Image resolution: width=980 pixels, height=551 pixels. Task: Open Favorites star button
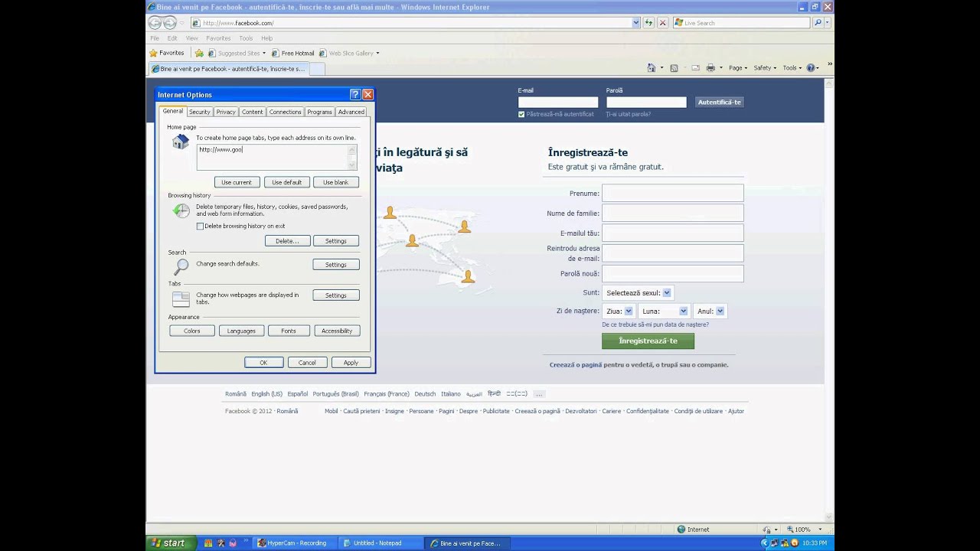coord(166,53)
